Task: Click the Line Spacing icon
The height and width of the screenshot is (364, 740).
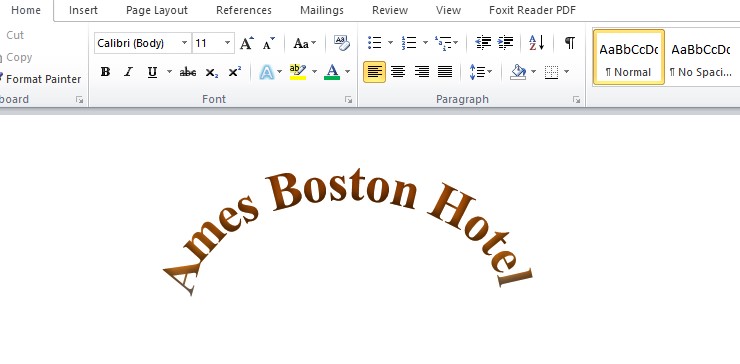Action: 477,72
